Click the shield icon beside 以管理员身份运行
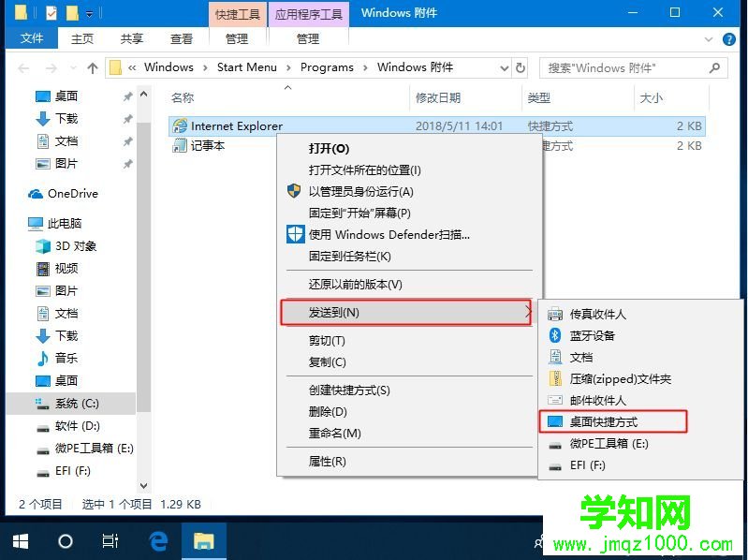This screenshot has height=560, width=748. (294, 191)
